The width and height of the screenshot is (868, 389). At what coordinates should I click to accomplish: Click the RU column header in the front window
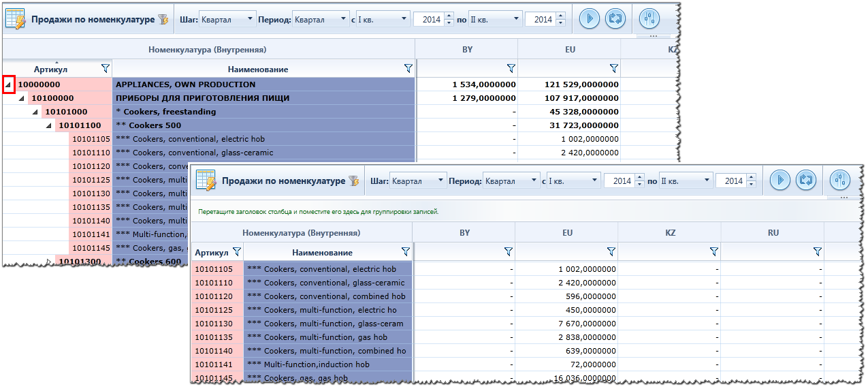tap(773, 232)
